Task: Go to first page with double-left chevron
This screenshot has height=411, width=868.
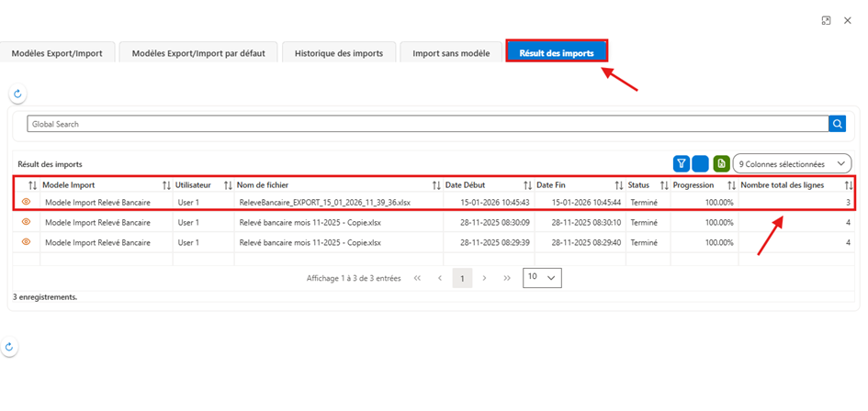Action: [x=417, y=278]
